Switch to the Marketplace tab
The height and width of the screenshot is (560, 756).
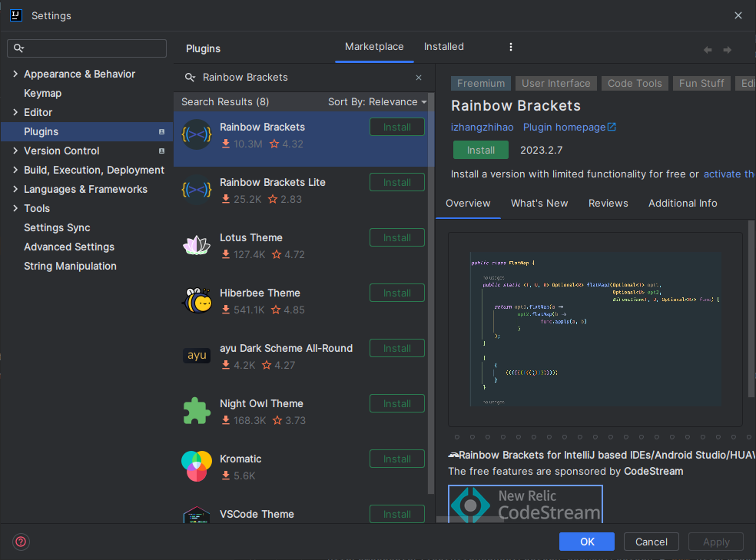(x=374, y=47)
